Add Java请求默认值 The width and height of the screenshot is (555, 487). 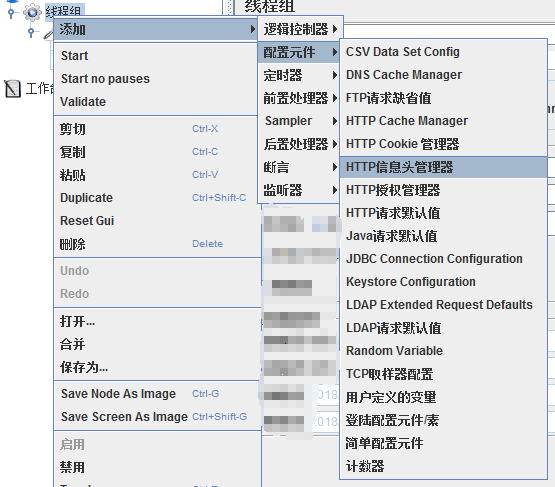444,236
